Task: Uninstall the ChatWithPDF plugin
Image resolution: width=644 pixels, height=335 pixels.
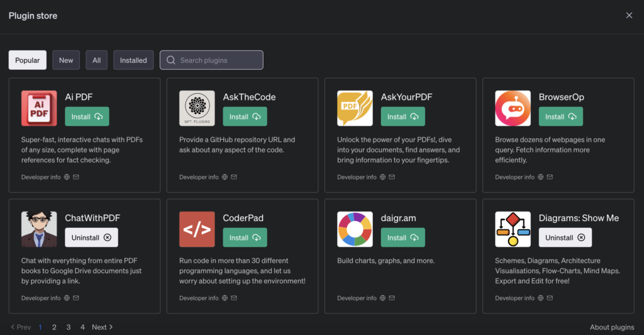Action: tap(91, 237)
